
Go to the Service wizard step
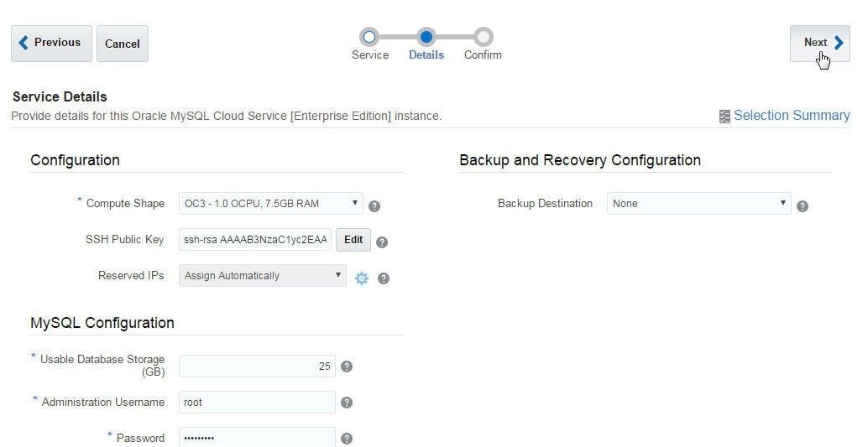point(370,44)
